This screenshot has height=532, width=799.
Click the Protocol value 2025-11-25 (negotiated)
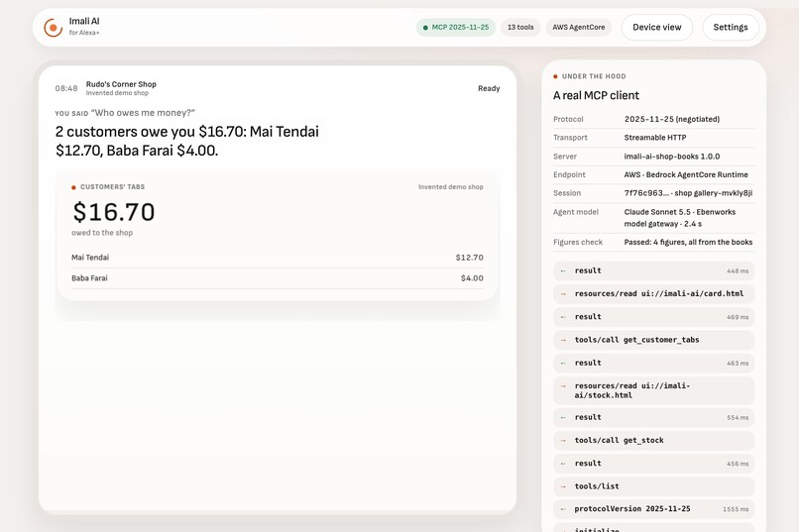pos(671,119)
